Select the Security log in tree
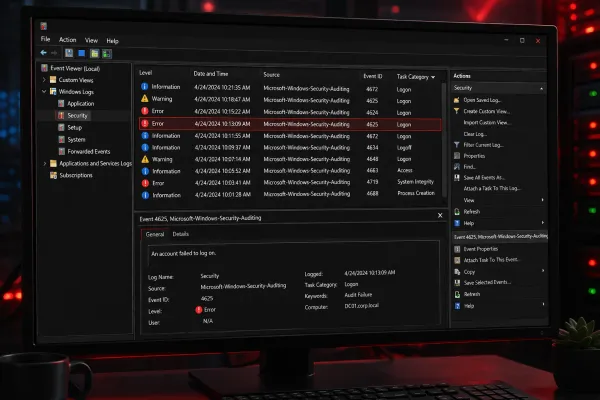 coord(77,115)
